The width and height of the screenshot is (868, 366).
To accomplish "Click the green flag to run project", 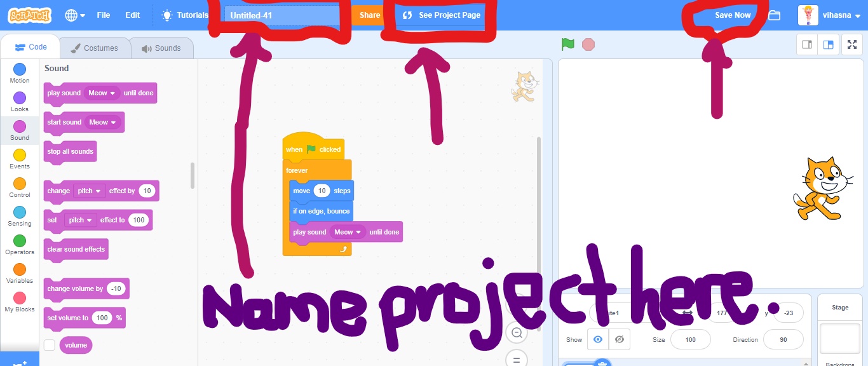I will [x=567, y=44].
